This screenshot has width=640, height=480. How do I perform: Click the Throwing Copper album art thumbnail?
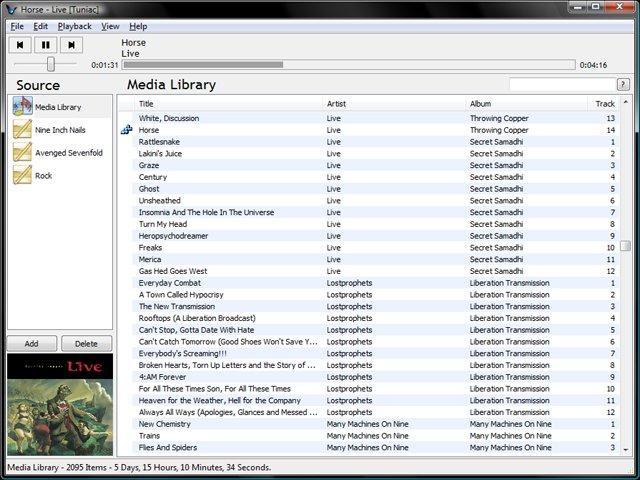click(60, 404)
